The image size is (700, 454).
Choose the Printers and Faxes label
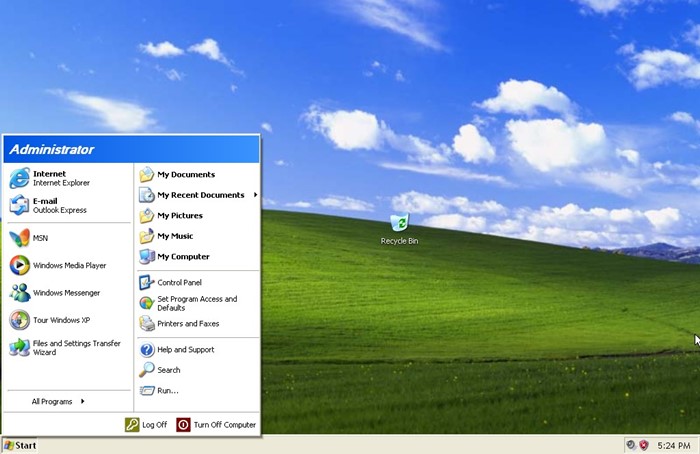coord(188,324)
